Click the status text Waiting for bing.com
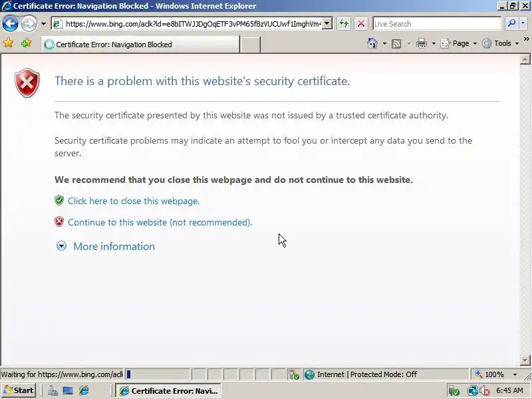This screenshot has width=532, height=399. pyautogui.click(x=62, y=374)
